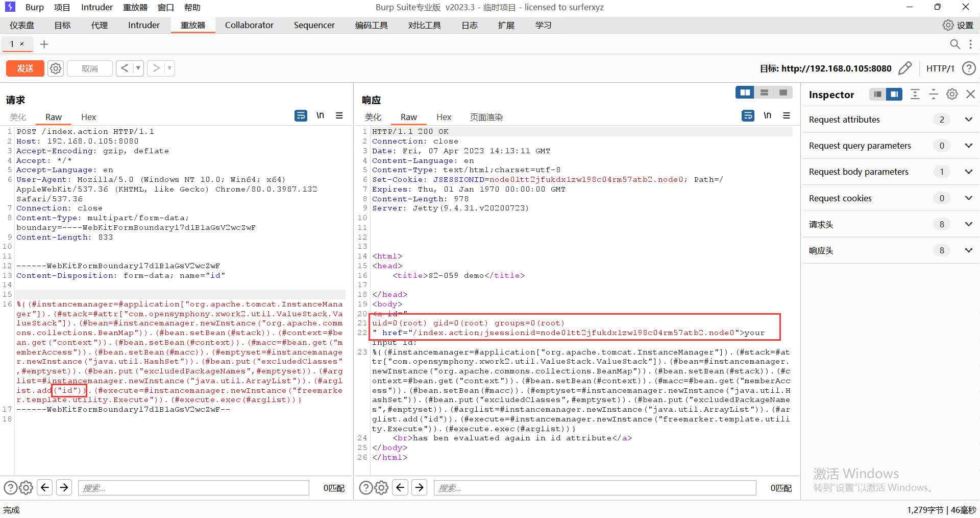Image resolution: width=980 pixels, height=518 pixels.
Task: Select request 美化 view tab
Action: click(x=18, y=117)
